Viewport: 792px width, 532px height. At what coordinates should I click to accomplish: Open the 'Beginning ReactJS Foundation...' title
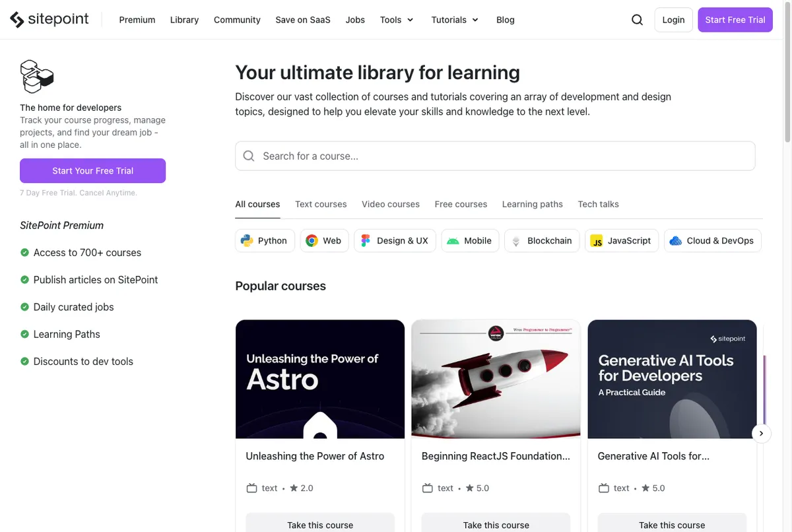[496, 456]
